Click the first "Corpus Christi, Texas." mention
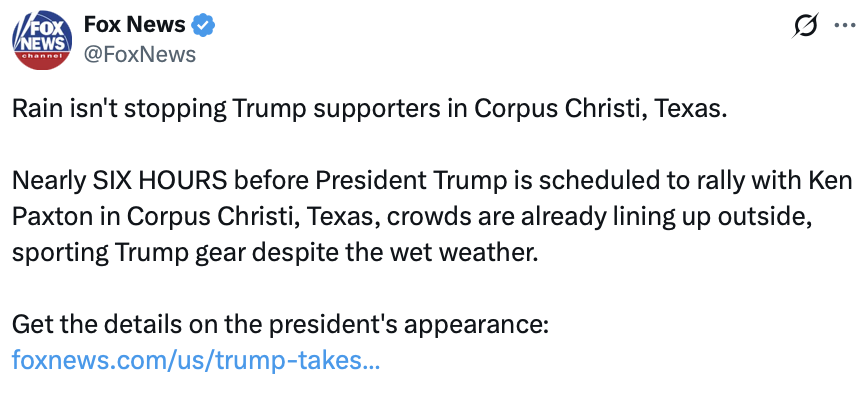Image resolution: width=866 pixels, height=394 pixels. [599, 109]
